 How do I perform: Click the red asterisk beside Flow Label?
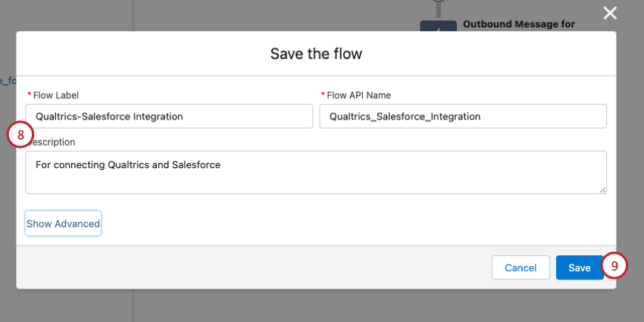[30, 95]
